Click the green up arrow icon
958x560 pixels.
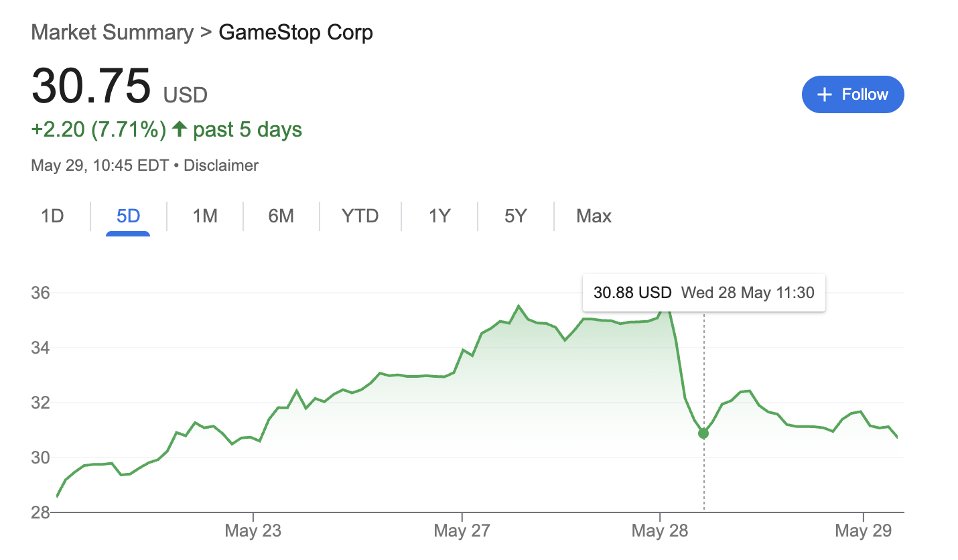click(x=179, y=129)
